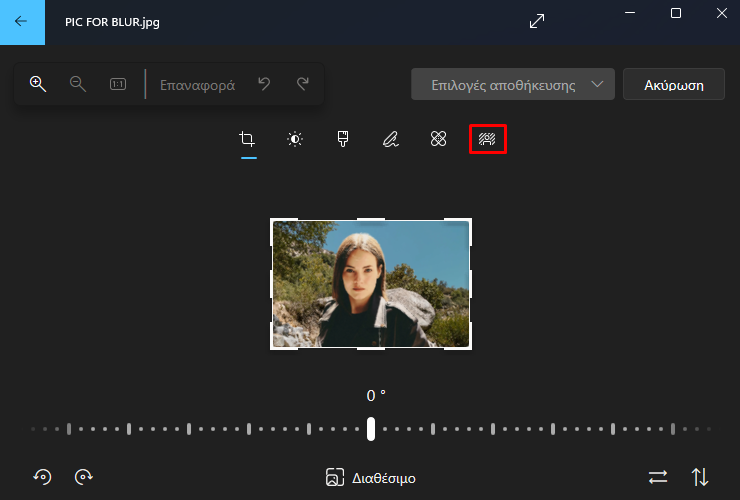Image resolution: width=740 pixels, height=500 pixels.
Task: Show actual size with the 1:1 icon
Action: tap(118, 84)
